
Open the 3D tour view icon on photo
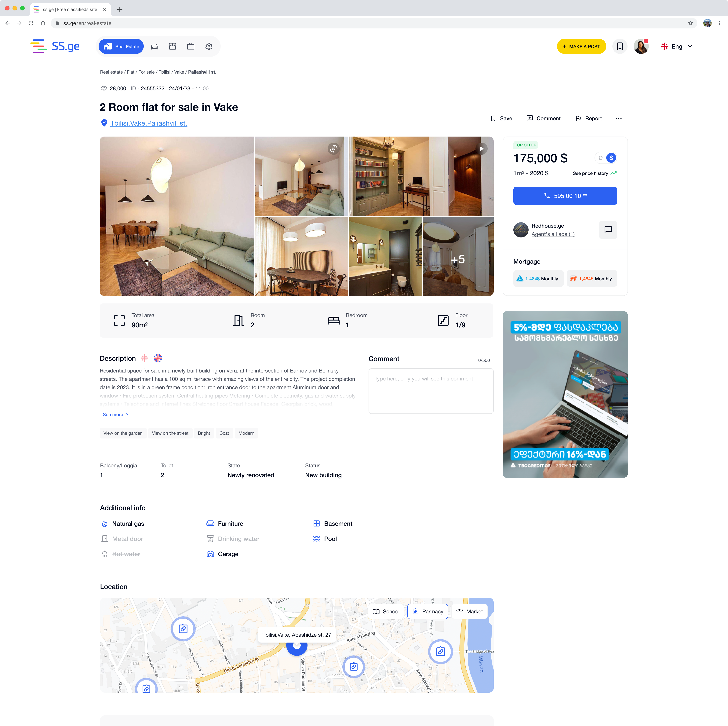click(x=333, y=148)
